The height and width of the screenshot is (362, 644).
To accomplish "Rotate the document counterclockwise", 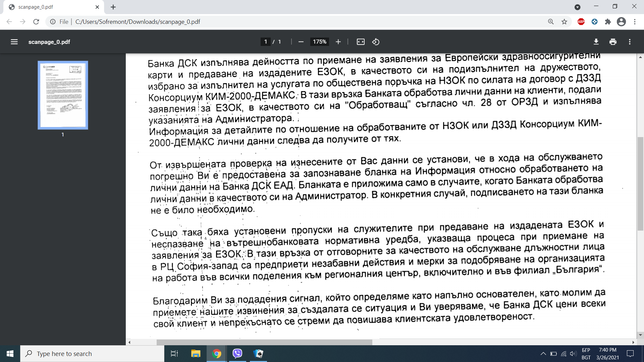I will [376, 42].
